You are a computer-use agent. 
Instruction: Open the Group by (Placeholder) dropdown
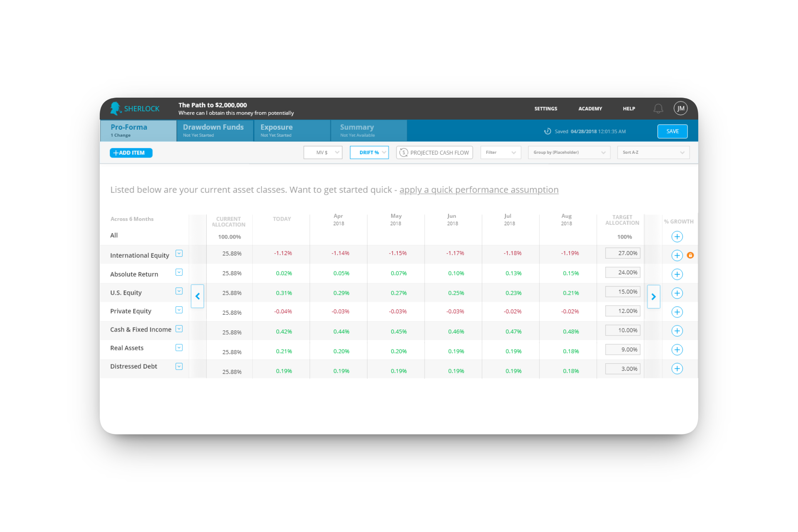[x=569, y=153]
